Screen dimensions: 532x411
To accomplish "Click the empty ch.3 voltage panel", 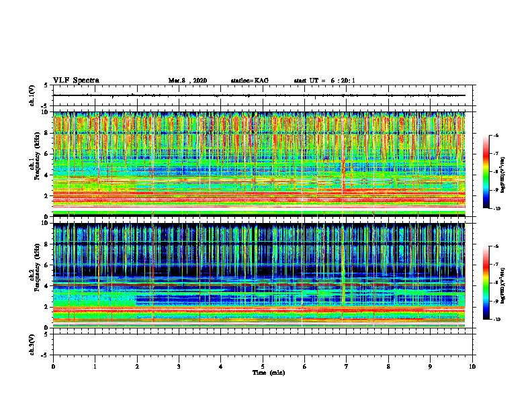I will point(263,345).
